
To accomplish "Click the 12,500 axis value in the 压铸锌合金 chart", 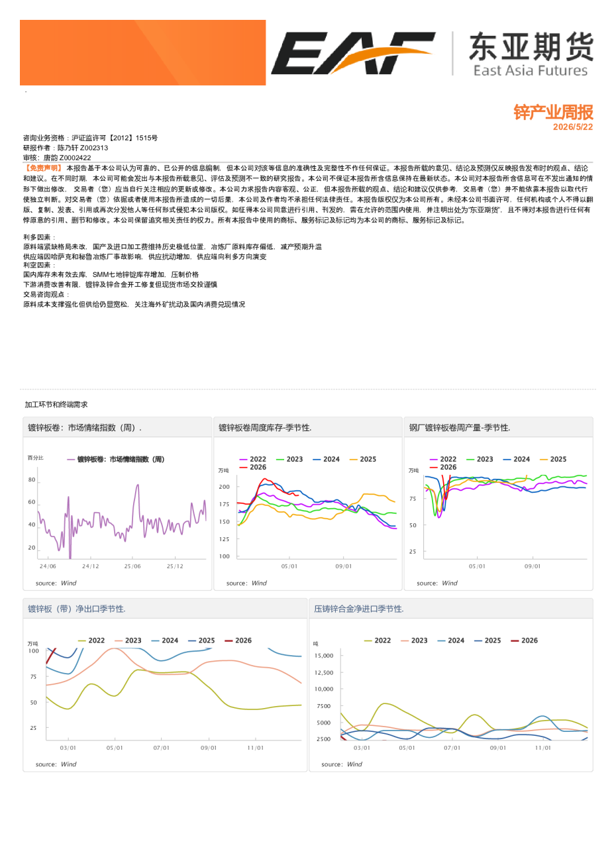I will 324,673.
